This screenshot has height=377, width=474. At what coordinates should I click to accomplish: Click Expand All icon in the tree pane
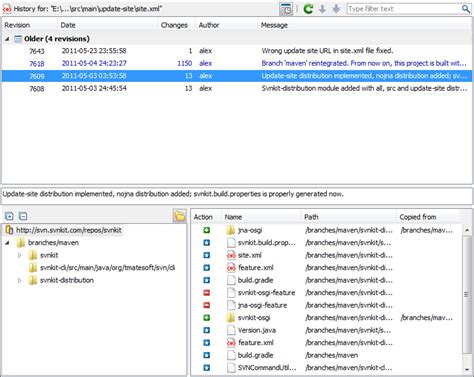coord(9,216)
